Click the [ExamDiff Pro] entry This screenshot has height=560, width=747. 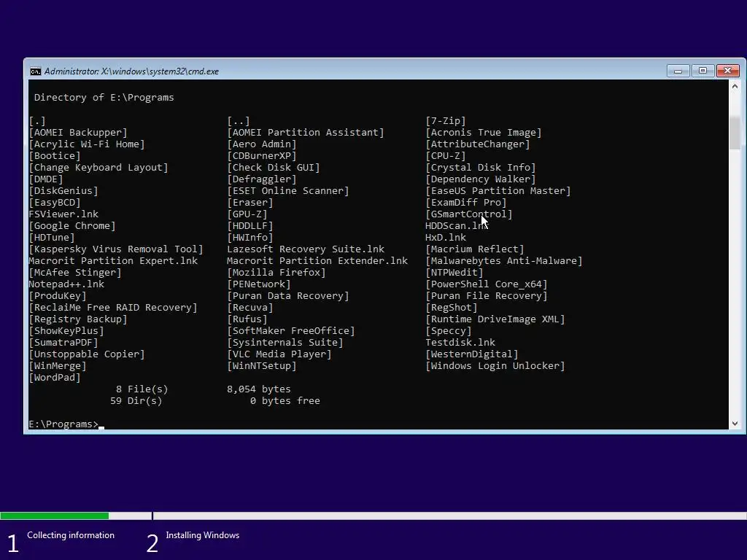click(x=466, y=203)
